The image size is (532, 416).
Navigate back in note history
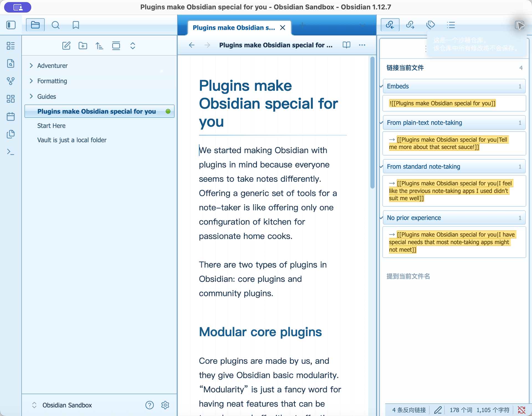pos(191,45)
